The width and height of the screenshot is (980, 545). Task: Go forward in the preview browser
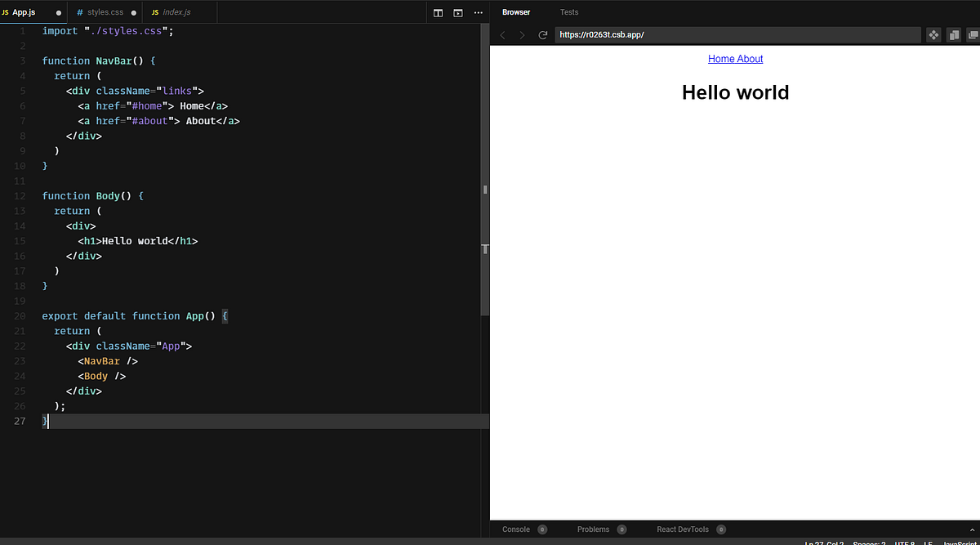(523, 35)
